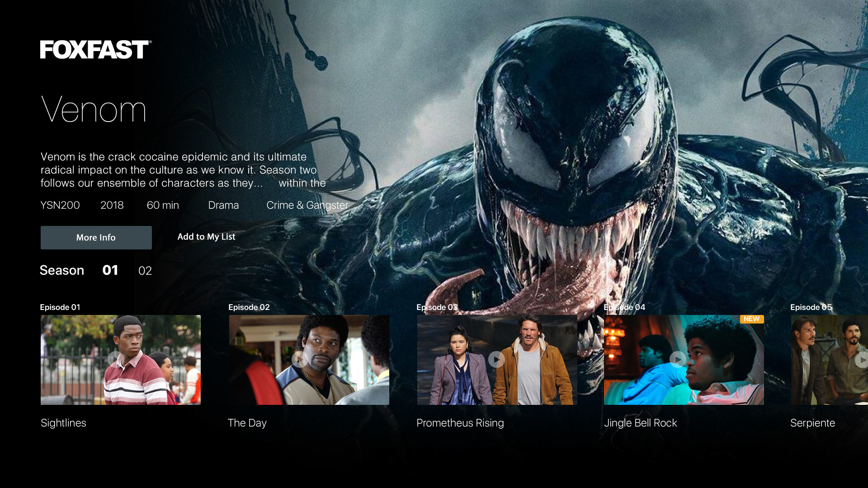The image size is (868, 488).
Task: Click the Episode 03 label
Action: point(437,307)
